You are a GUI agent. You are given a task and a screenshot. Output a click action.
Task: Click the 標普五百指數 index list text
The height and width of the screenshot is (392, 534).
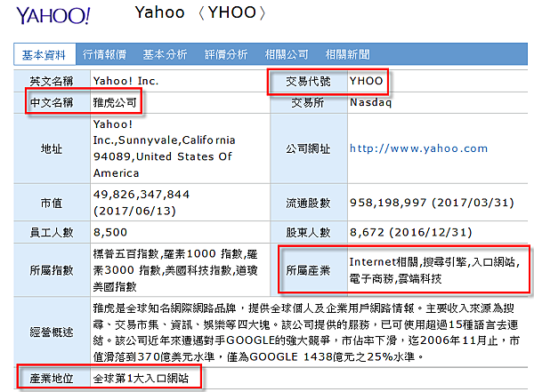click(175, 270)
